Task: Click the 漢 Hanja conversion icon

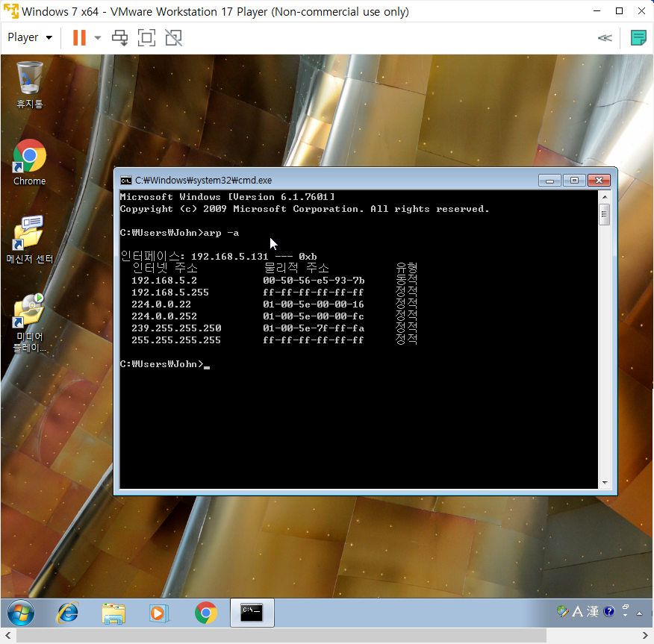Action: (x=593, y=611)
